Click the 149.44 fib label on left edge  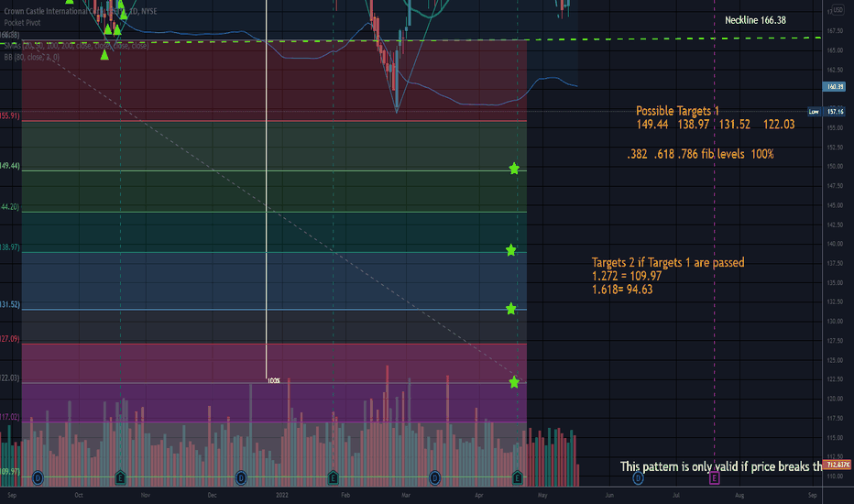(x=10, y=166)
